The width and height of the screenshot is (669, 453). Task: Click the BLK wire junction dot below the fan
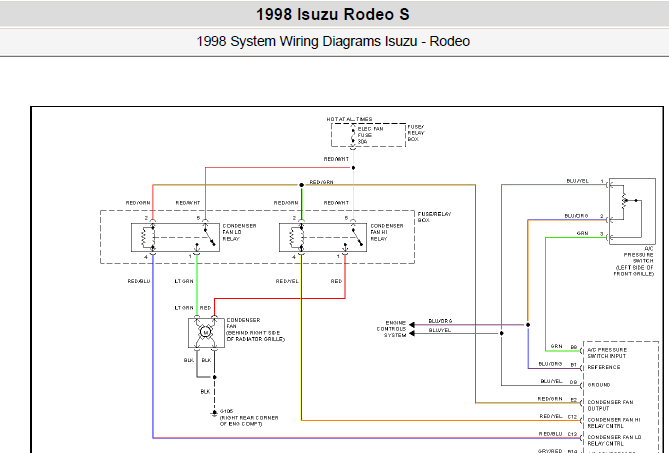pos(215,377)
